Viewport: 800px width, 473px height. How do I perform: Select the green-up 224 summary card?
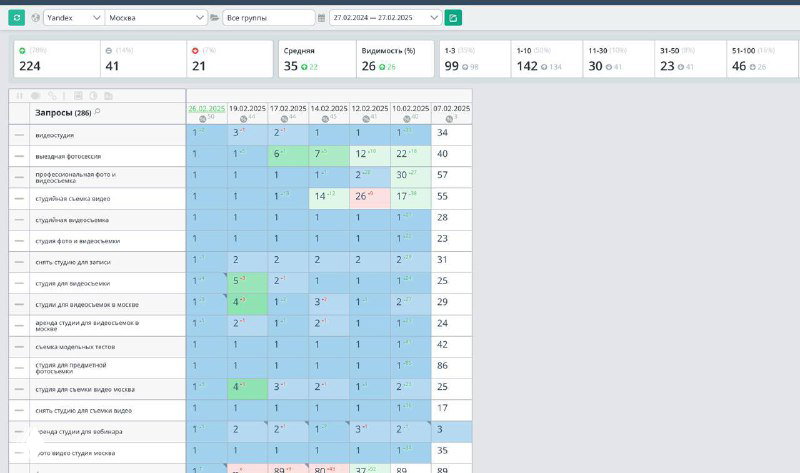tap(57, 59)
